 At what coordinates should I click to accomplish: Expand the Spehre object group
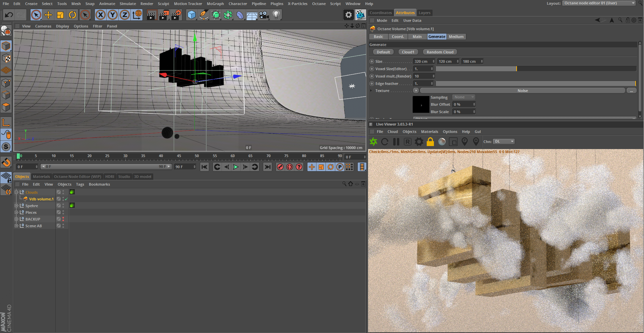pos(16,206)
